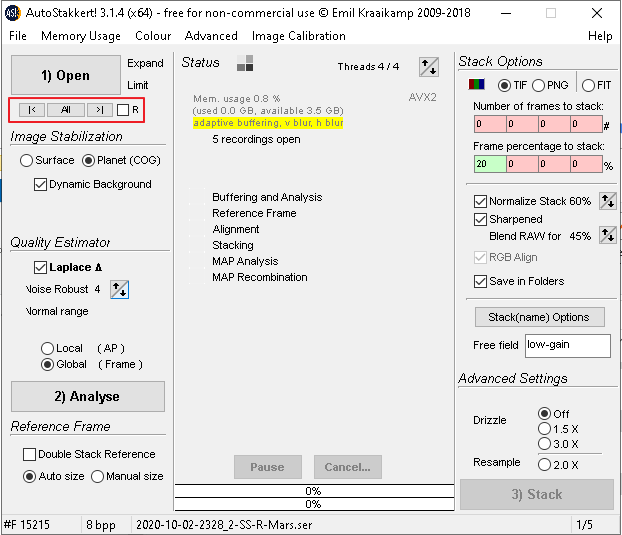622x535 pixels.
Task: Adjust Blend RAW percentage spinner
Action: (x=607, y=236)
